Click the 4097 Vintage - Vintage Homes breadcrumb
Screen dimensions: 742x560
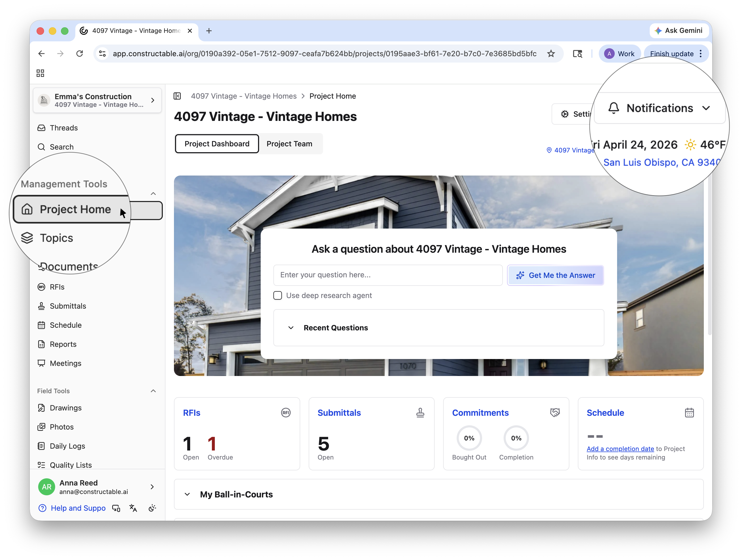[x=244, y=96]
